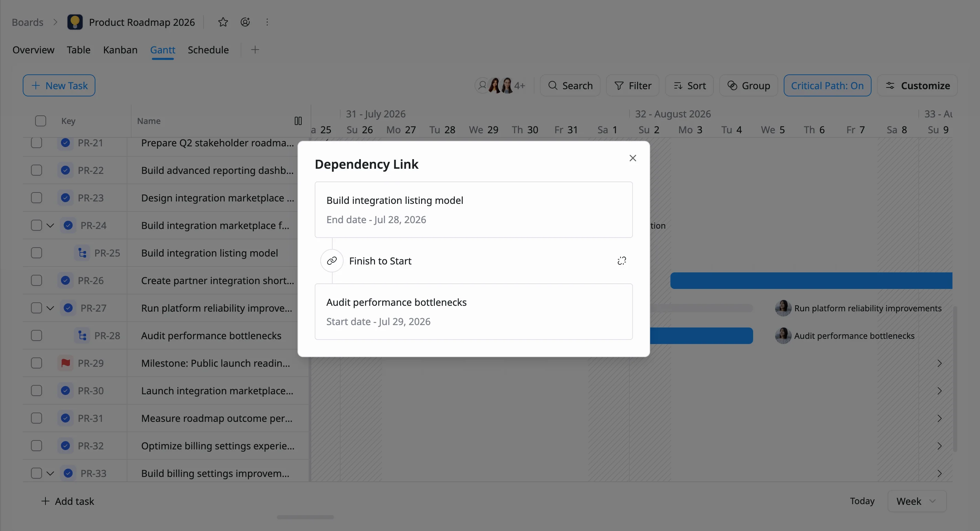Image resolution: width=980 pixels, height=531 pixels.
Task: Click the task status icon for PR-31
Action: pos(65,418)
